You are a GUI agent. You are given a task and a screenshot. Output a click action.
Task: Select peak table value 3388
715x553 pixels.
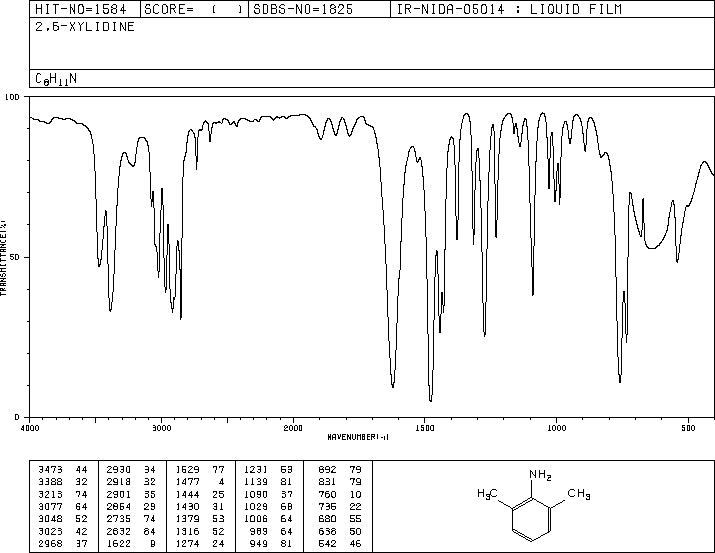51,482
